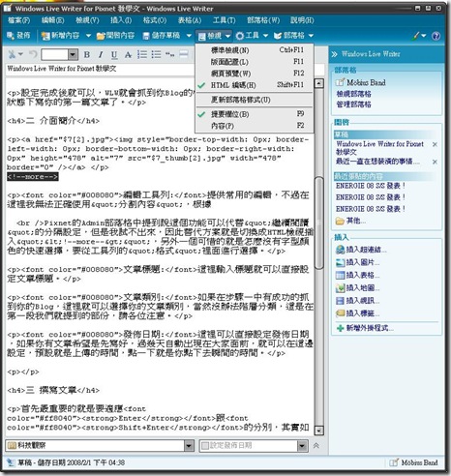Click the font color A icon

128,55
